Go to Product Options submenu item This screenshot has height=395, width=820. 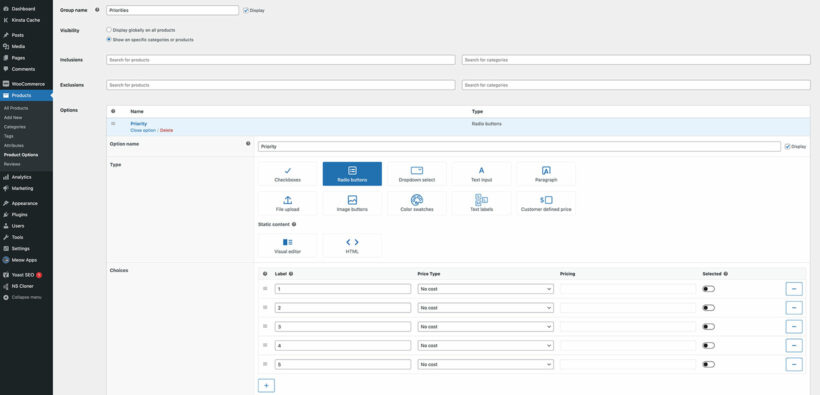[x=21, y=155]
